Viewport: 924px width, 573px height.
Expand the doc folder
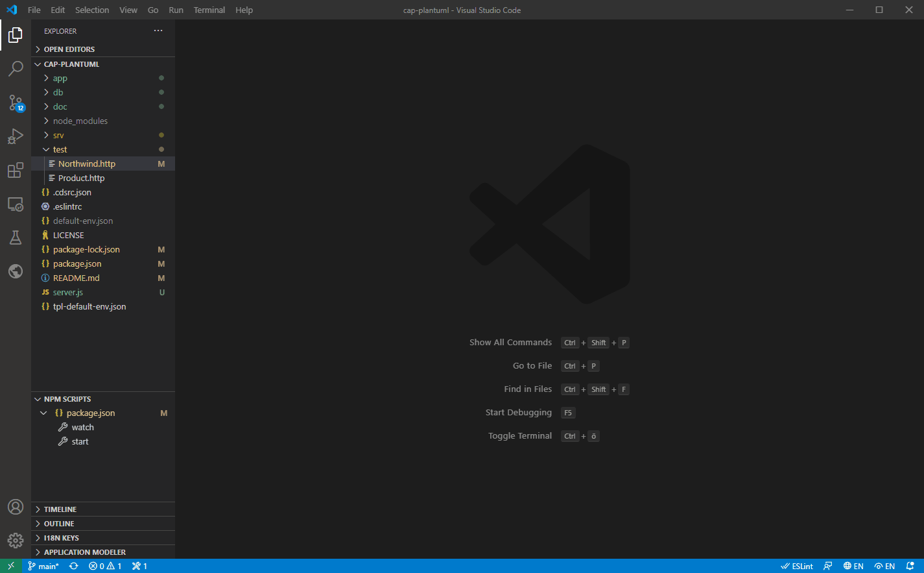pos(103,106)
